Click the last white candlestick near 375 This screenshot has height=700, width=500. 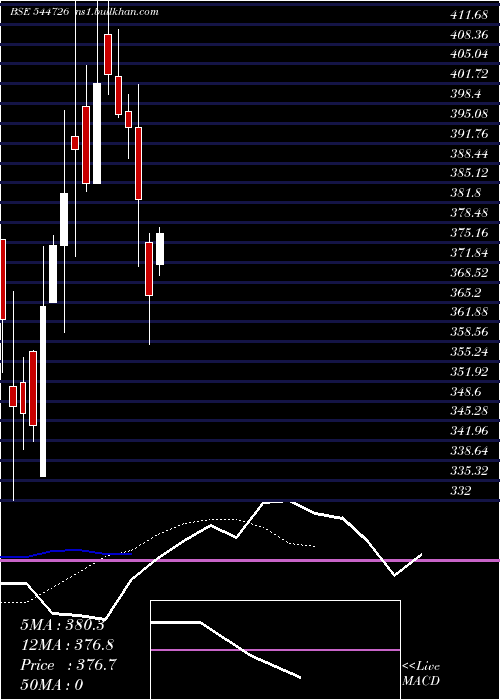click(160, 249)
